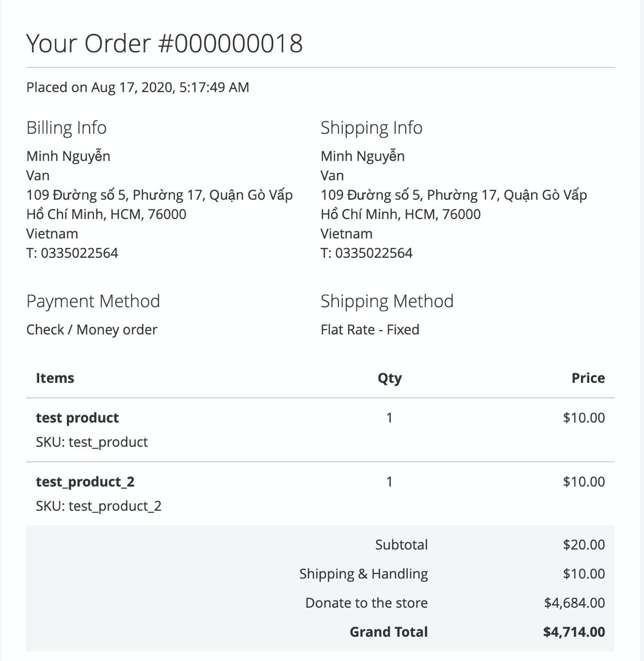This screenshot has width=644, height=661.
Task: Click the Qty column header
Action: coord(389,378)
